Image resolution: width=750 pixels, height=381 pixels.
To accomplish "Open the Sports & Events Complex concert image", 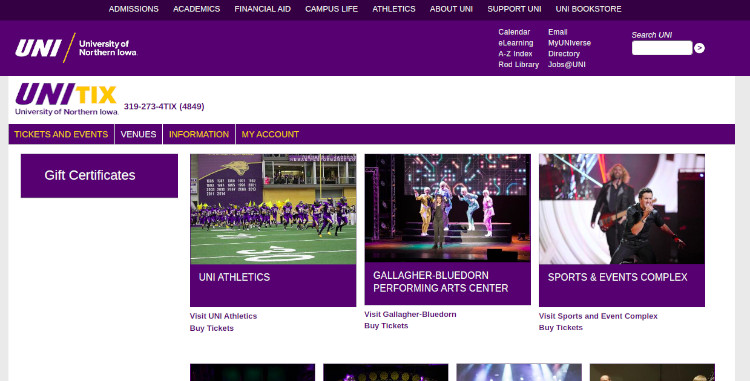I will coord(622,209).
